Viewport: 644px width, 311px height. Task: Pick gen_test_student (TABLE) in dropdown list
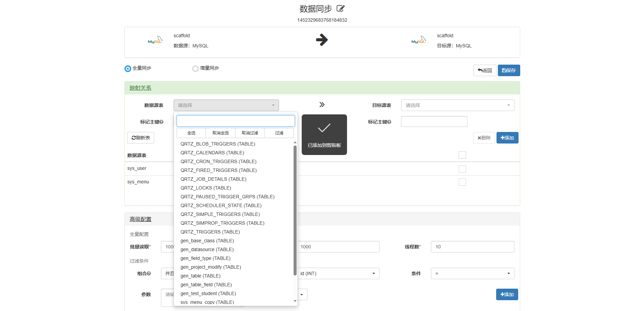234,293
